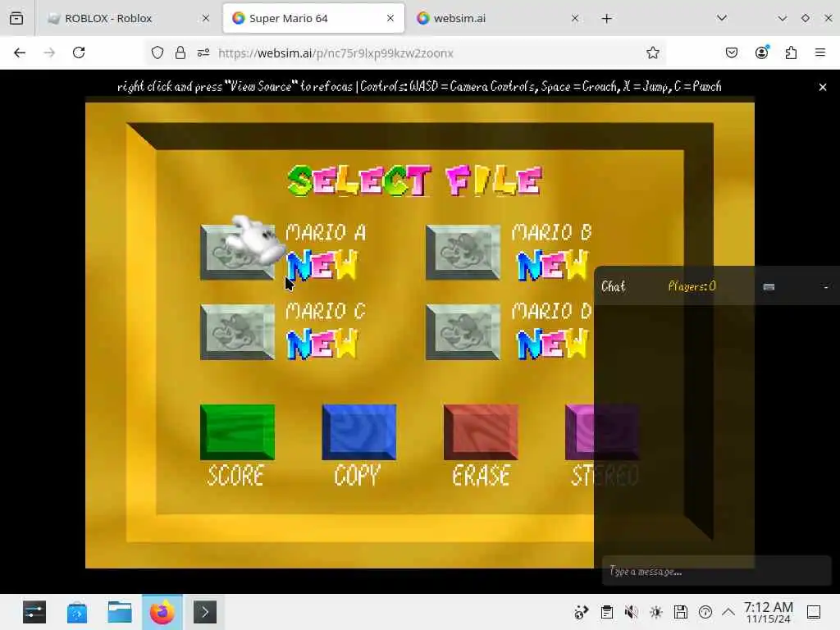Select the Mario D file slot
840x630 pixels.
[463, 331]
